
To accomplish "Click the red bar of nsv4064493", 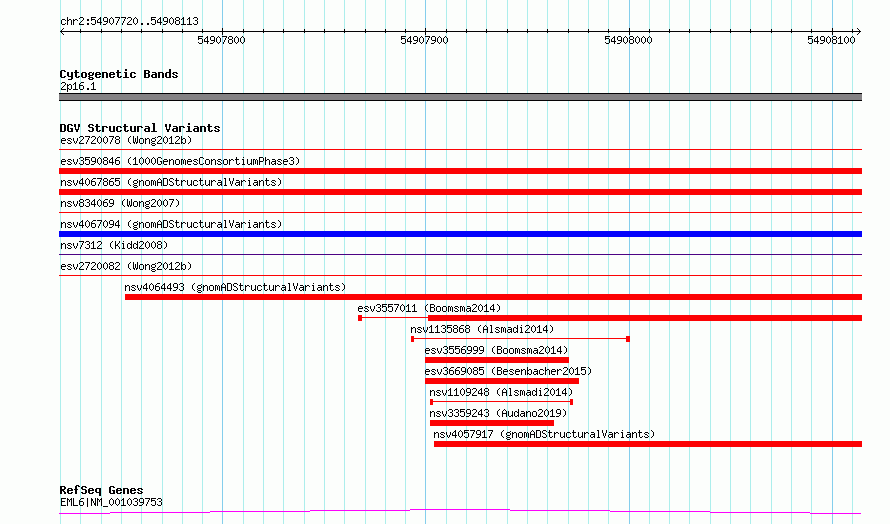I will pos(493,297).
